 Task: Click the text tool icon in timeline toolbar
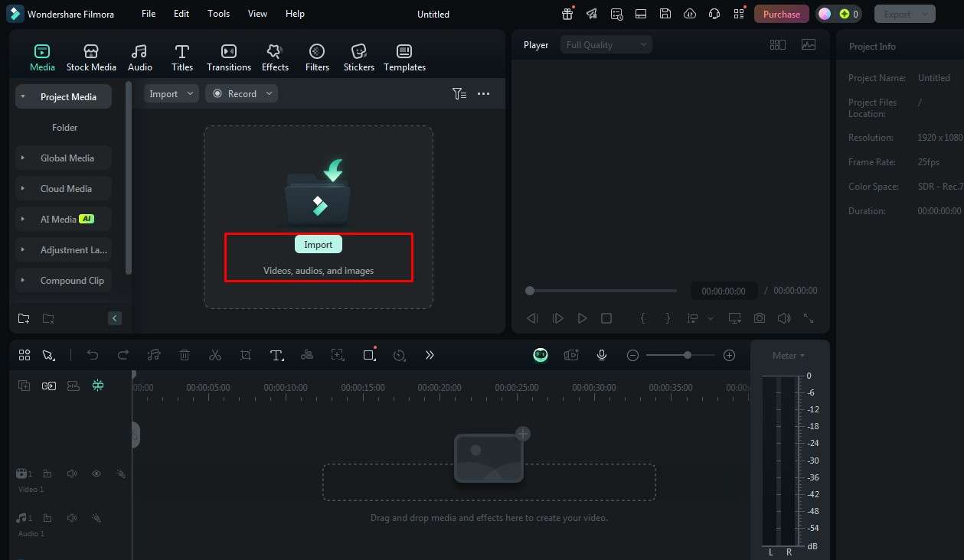point(276,355)
